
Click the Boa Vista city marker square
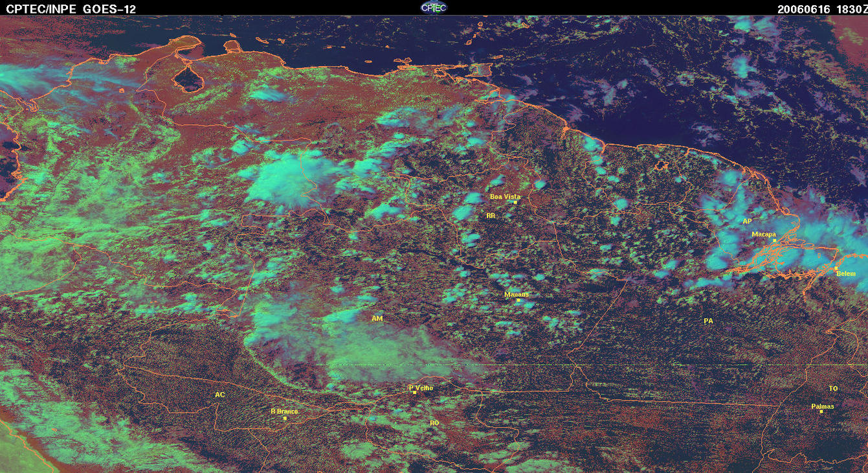tap(515, 202)
